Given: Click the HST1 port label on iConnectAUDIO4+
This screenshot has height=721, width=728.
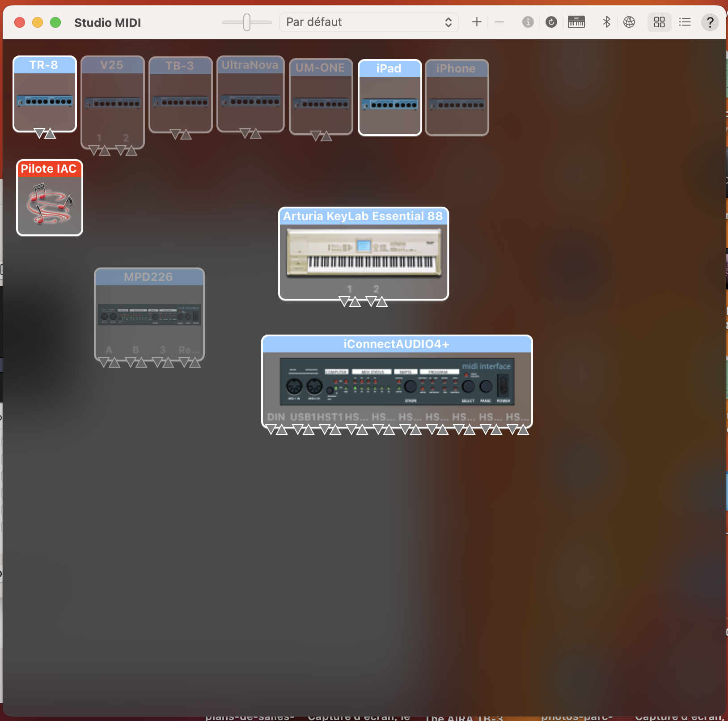Looking at the screenshot, I should (330, 417).
